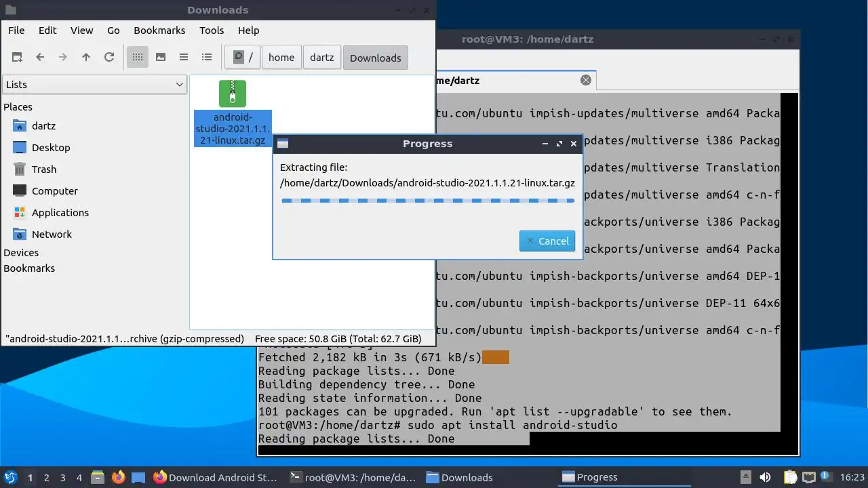Click the clock showing 16:23
Viewport: 868px width, 488px height.
click(x=852, y=477)
